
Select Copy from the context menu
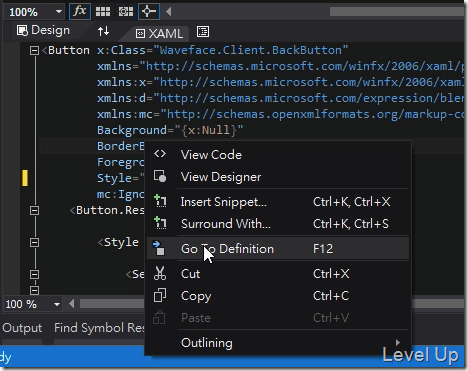click(x=278, y=296)
